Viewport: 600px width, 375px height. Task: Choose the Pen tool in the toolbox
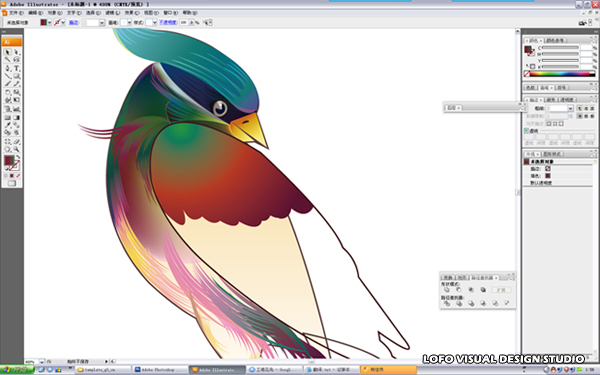pyautogui.click(x=8, y=68)
